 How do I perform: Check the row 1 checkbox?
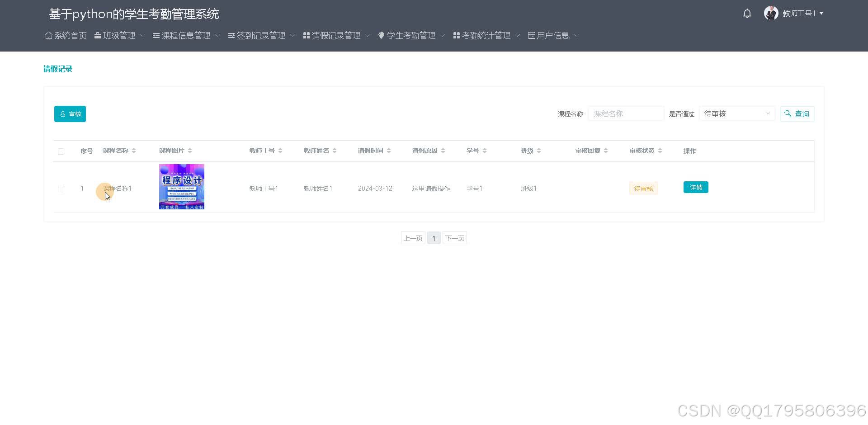[61, 189]
